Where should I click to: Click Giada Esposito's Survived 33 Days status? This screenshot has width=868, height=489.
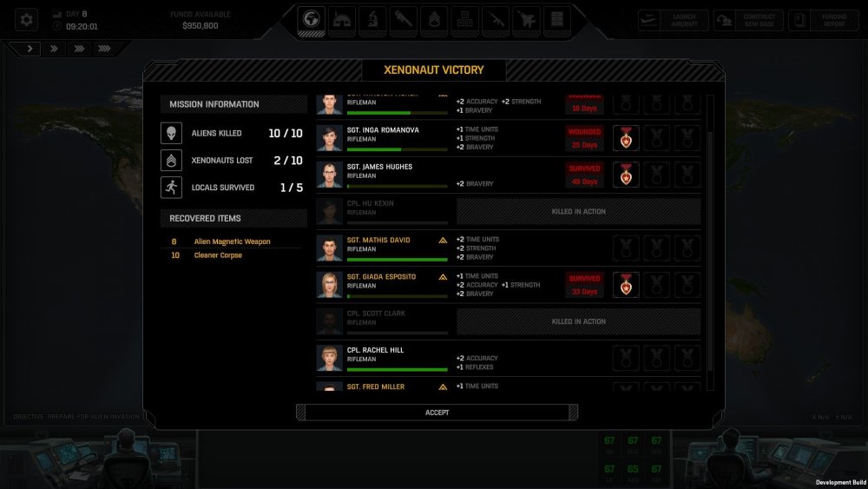pyautogui.click(x=584, y=285)
